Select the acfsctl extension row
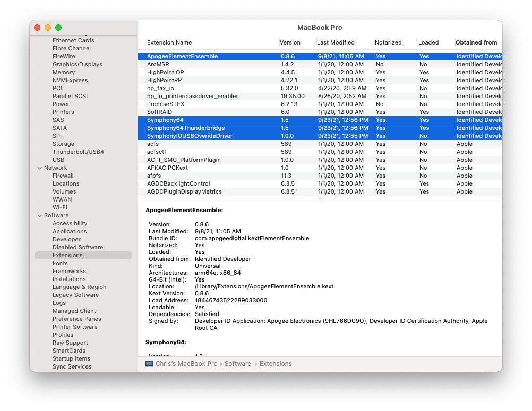 [320, 152]
